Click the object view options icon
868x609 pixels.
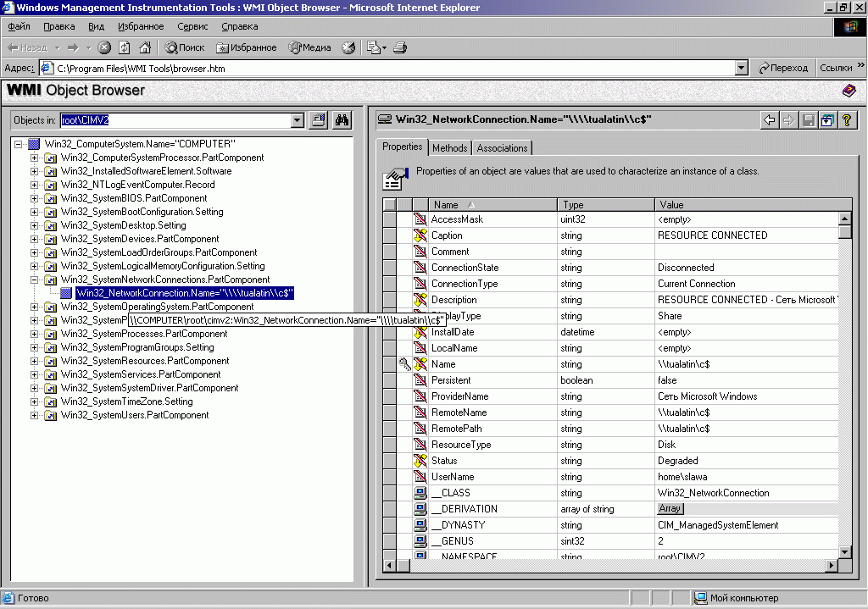tap(827, 119)
